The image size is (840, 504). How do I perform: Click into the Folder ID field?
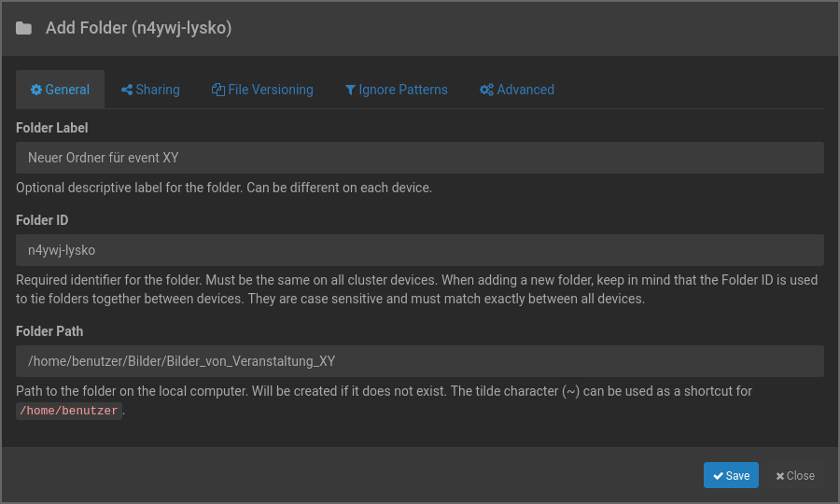(x=419, y=250)
